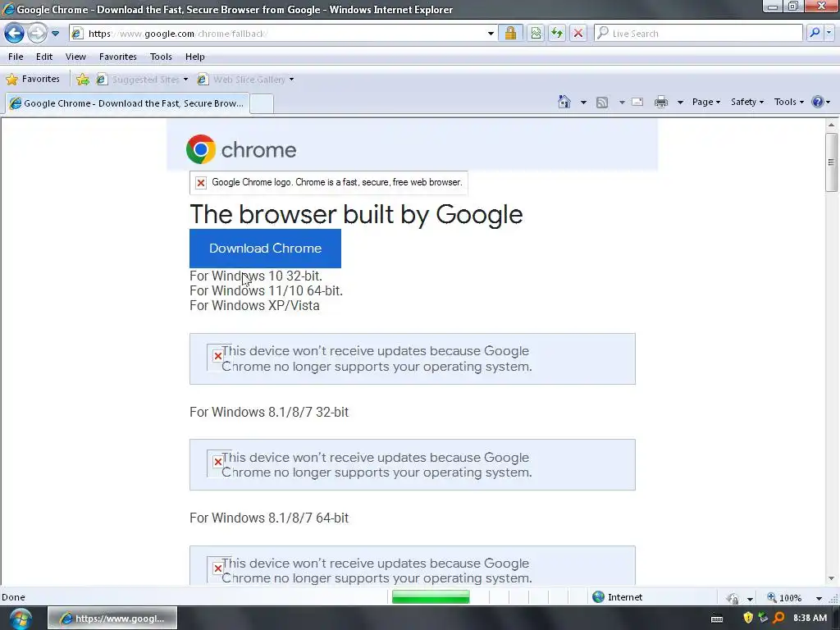Open the recent pages dropdown arrow

tap(55, 33)
